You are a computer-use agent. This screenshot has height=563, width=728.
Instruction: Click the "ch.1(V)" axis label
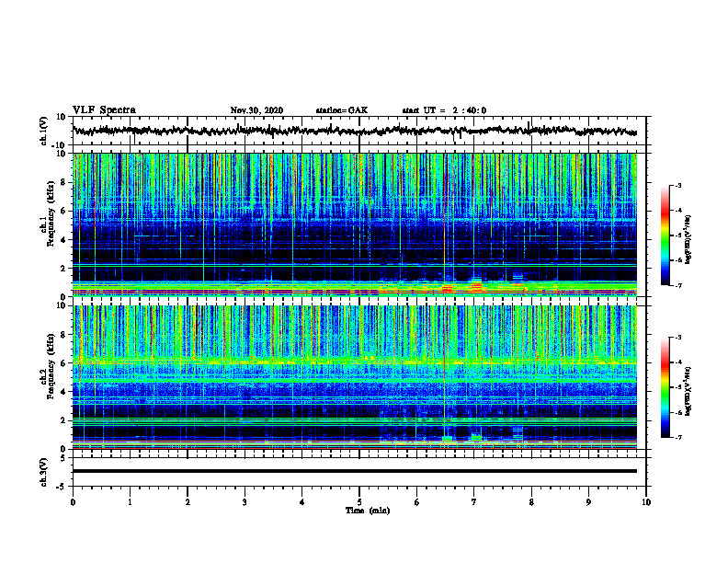(44, 131)
